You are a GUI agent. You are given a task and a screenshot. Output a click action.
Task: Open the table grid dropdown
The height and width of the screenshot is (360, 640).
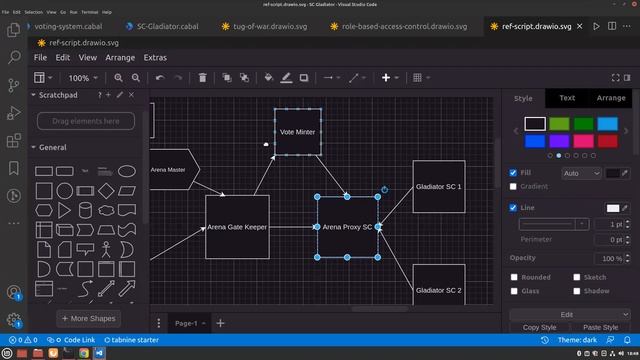421,78
